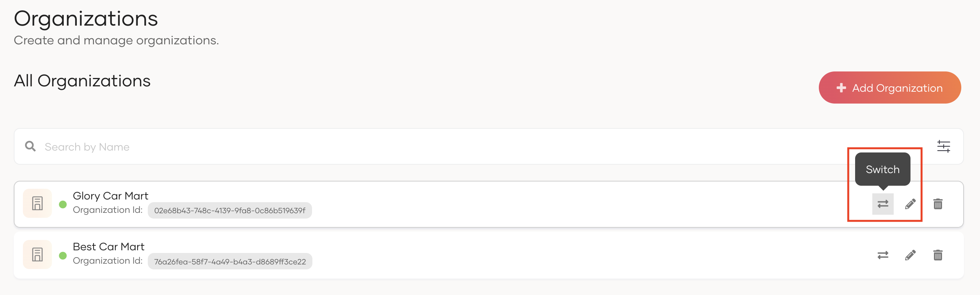The height and width of the screenshot is (295, 980).
Task: Toggle Glory Car Mart's green status indicator
Action: coord(63,204)
